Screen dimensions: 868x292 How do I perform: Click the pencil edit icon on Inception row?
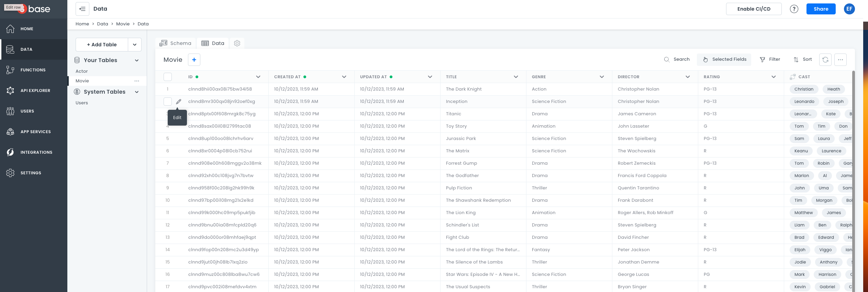(179, 102)
